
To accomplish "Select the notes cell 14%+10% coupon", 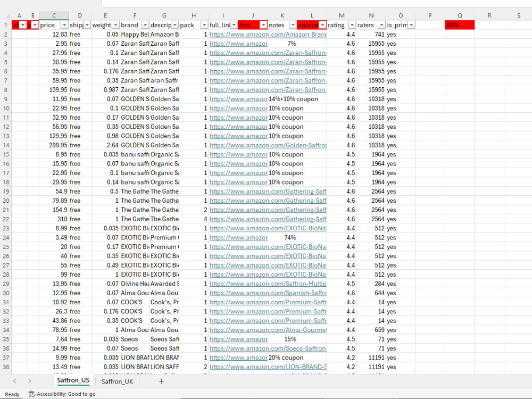I will click(282, 99).
